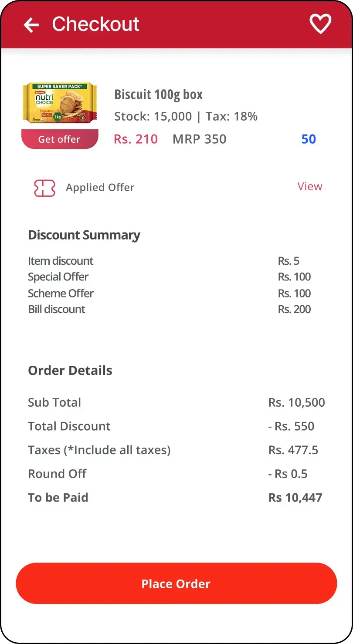Screen dimensions: 353x644
Task: Tap the Scheme Offer row label
Action: [61, 293]
